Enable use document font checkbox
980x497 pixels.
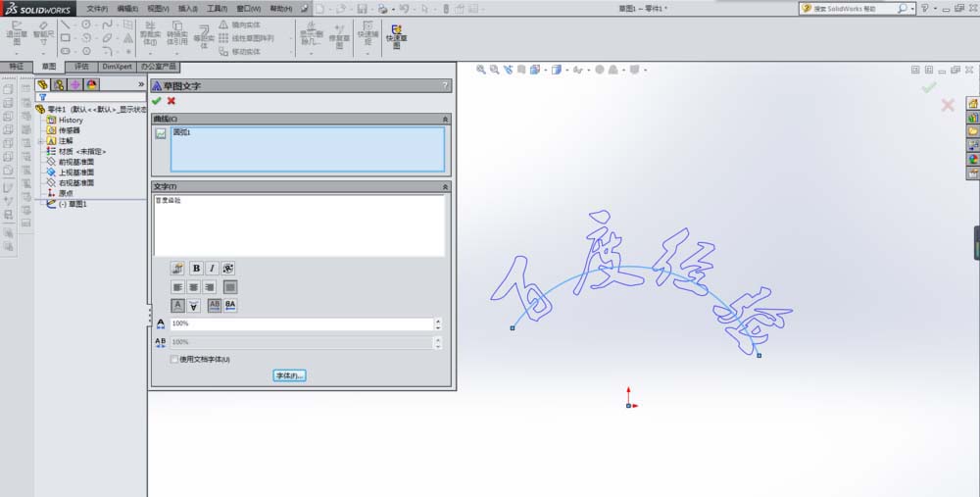tap(174, 360)
